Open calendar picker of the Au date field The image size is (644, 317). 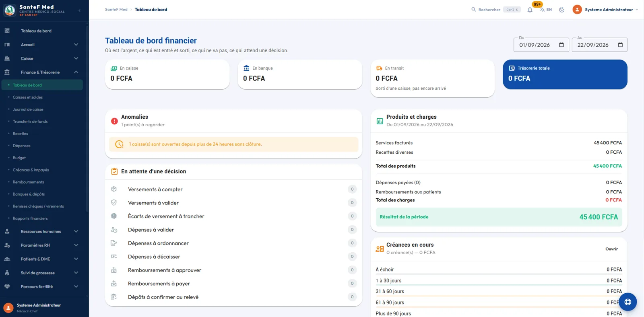[x=620, y=45]
